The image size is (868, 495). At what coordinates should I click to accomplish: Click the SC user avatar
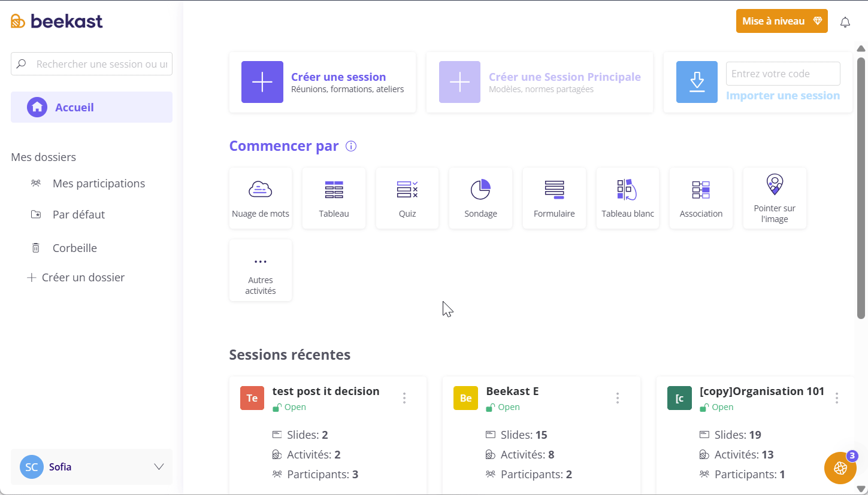point(32,467)
